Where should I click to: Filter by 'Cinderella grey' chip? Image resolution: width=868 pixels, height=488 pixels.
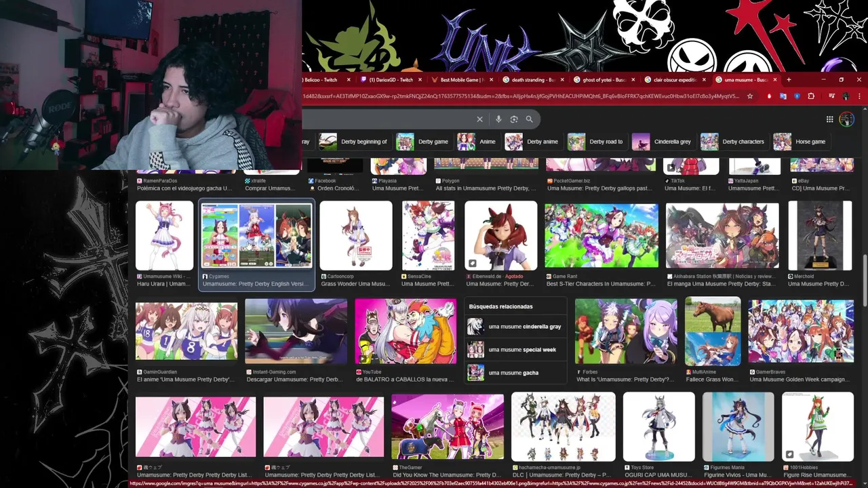pos(663,142)
